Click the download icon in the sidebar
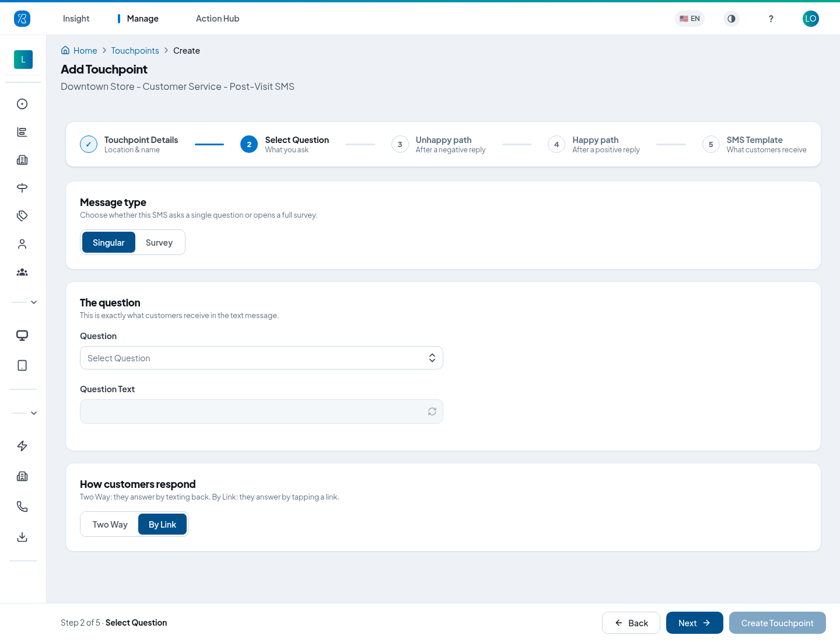Image resolution: width=840 pixels, height=642 pixels. coord(22,537)
